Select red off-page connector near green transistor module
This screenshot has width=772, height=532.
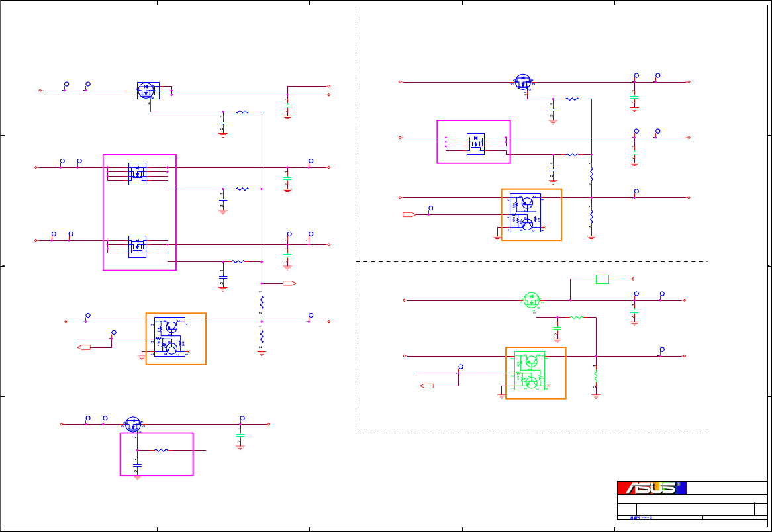(x=427, y=386)
